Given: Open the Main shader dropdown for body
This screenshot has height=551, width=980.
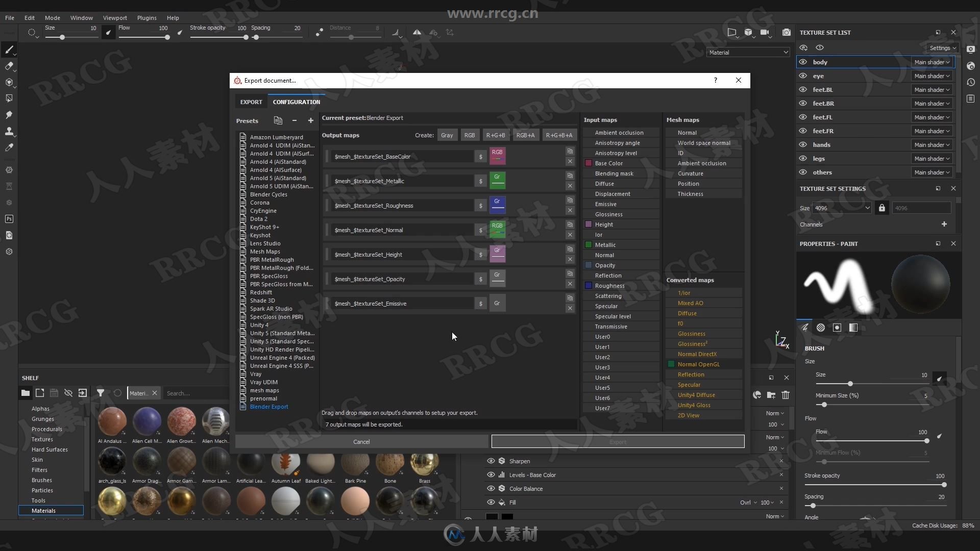Looking at the screenshot, I should [932, 62].
